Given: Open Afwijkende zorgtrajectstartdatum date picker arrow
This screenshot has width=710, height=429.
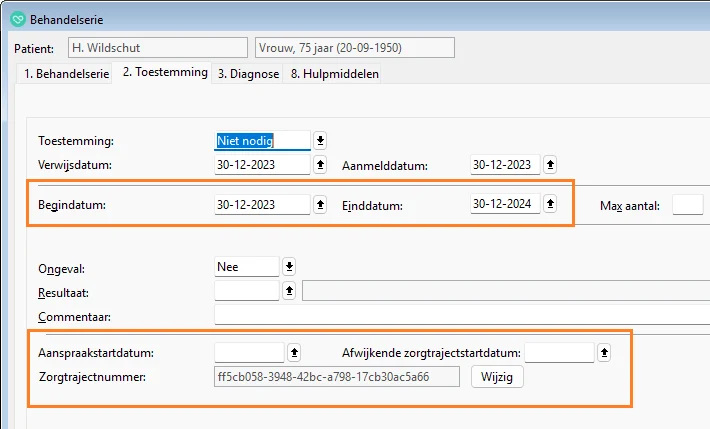Looking at the screenshot, I should click(x=604, y=353).
